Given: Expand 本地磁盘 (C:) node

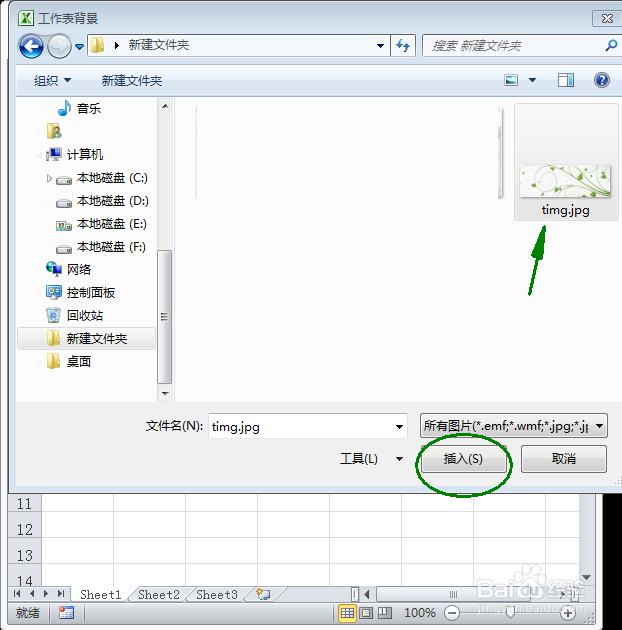Looking at the screenshot, I should [x=49, y=178].
